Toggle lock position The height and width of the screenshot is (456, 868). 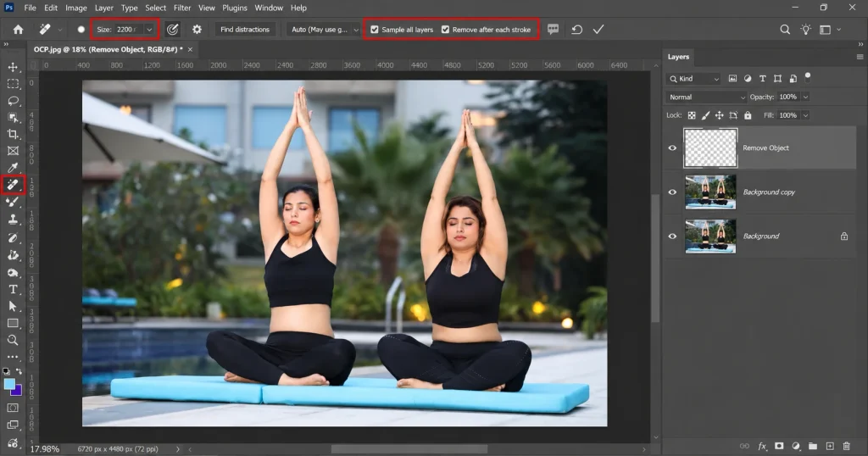click(719, 115)
